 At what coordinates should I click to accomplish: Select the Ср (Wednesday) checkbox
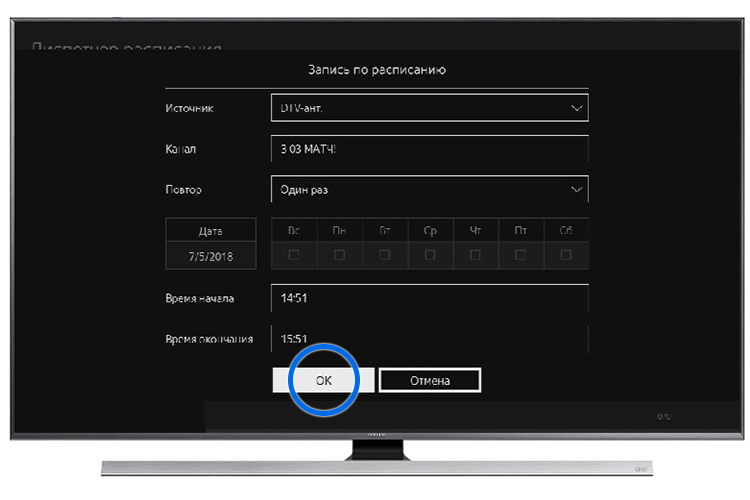pos(430,255)
